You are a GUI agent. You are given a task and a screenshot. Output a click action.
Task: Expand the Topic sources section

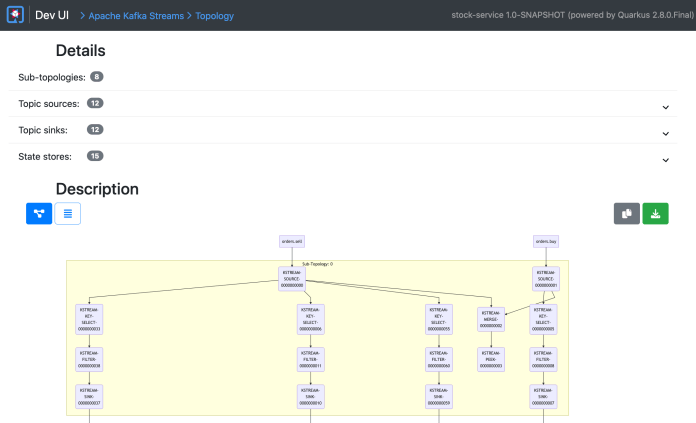(665, 106)
